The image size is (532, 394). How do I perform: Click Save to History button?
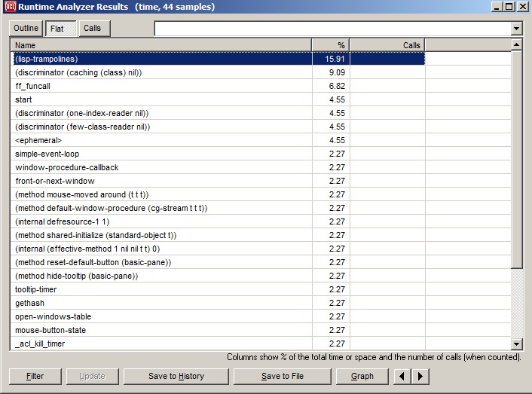coord(176,376)
